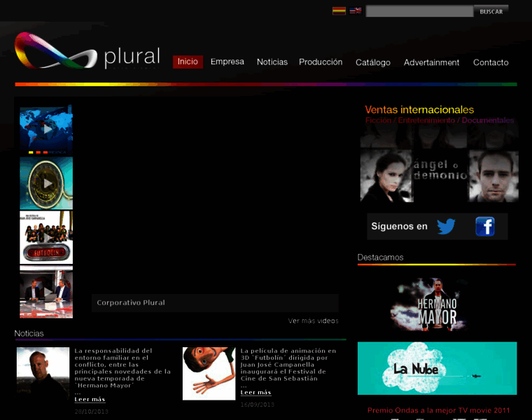Open the Futbolín character news image
This screenshot has width=532, height=420.
(x=209, y=374)
